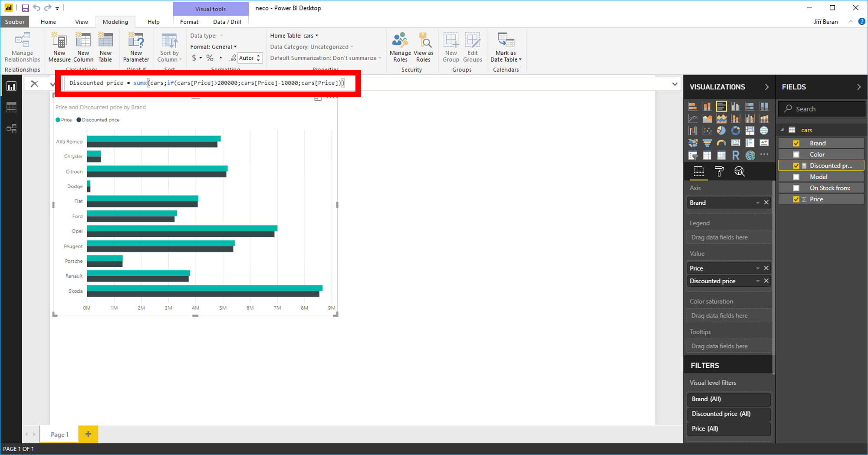This screenshot has height=455, width=868.
Task: Pick the pie chart visualization
Action: pyautogui.click(x=721, y=131)
